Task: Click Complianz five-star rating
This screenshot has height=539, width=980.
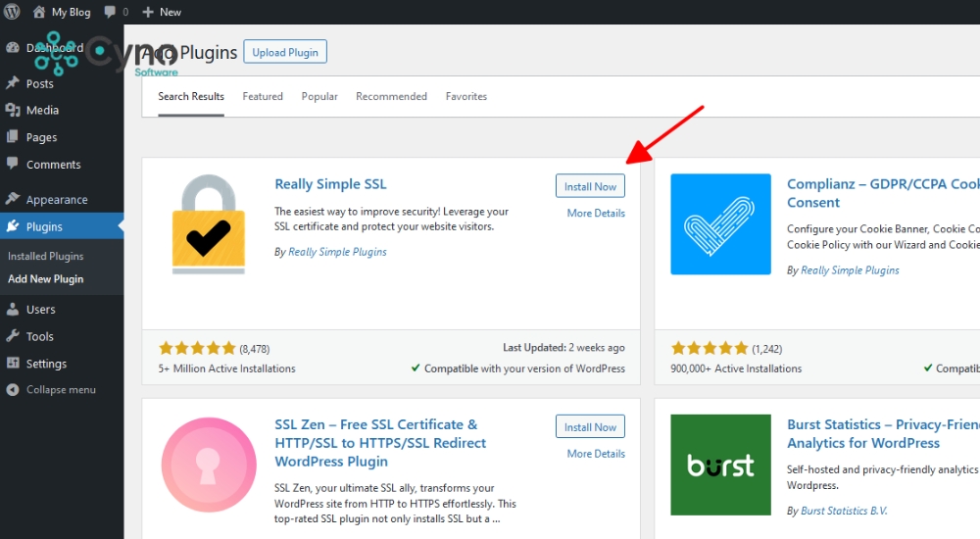Action: [x=710, y=348]
